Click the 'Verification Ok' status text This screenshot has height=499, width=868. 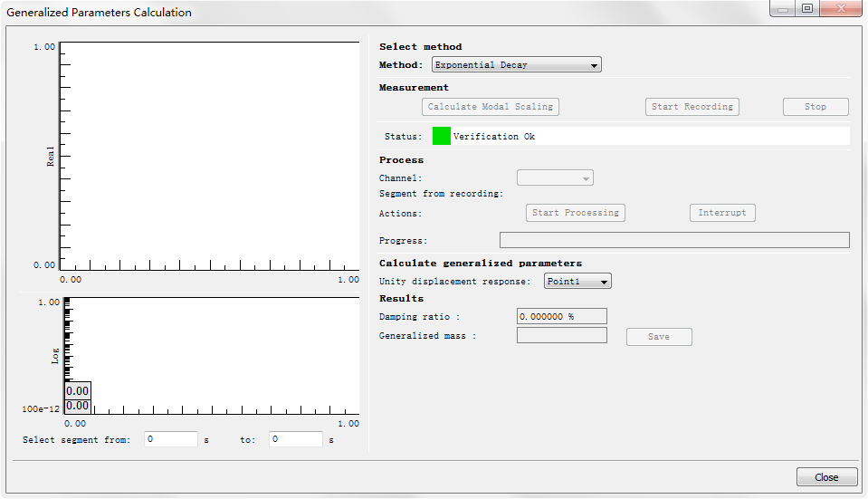(x=494, y=136)
